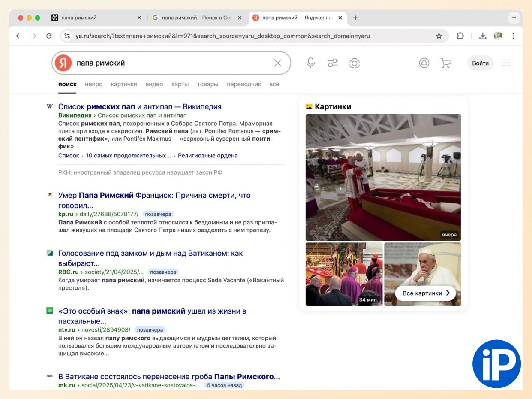
Task: Start voice search with microphone icon
Action: (x=311, y=63)
